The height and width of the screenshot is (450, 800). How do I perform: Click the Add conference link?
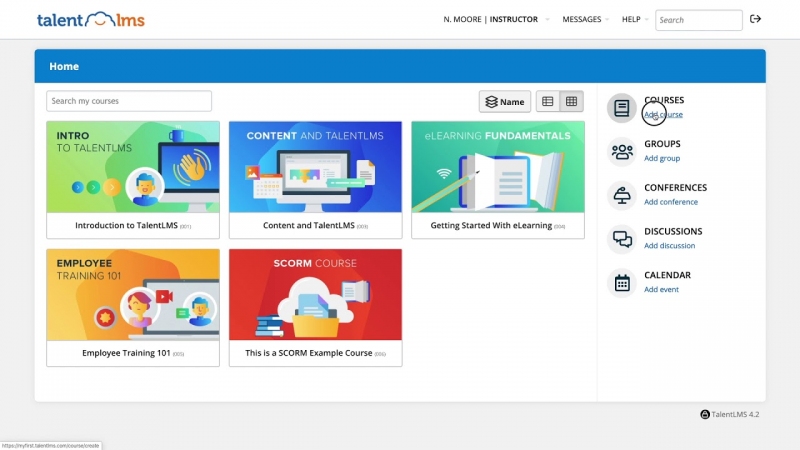670,202
